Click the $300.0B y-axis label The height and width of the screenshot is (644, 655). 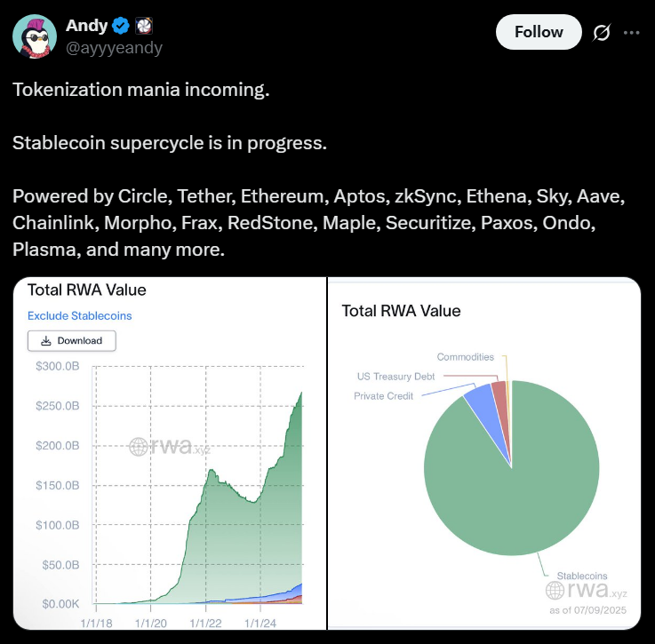[58, 367]
